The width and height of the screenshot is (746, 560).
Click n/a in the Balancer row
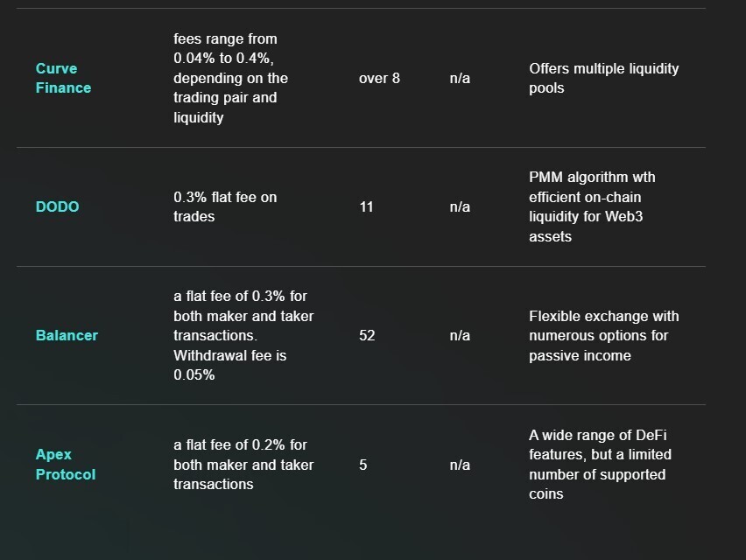click(460, 335)
